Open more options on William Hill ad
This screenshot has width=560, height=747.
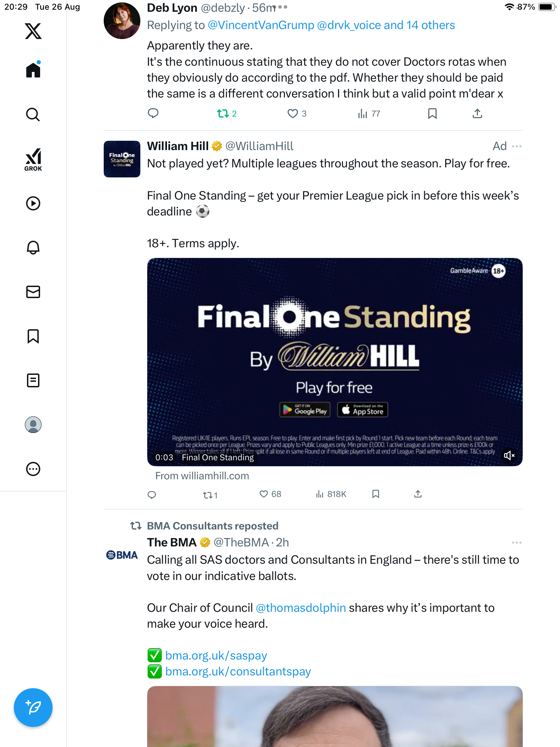pos(517,146)
